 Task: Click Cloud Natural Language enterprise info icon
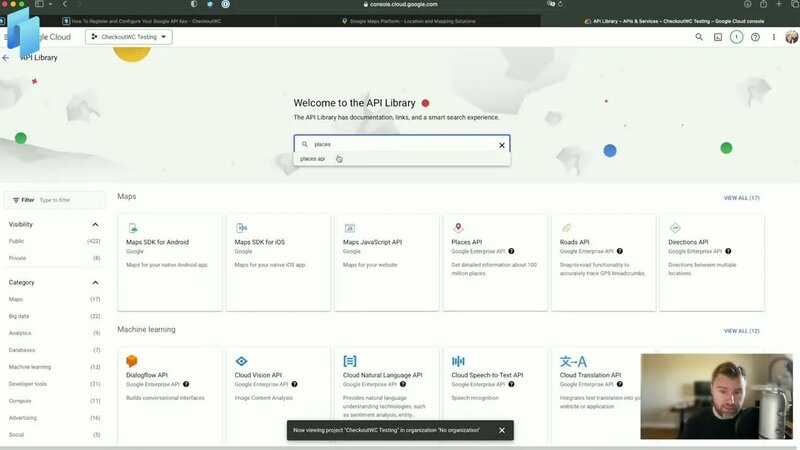pyautogui.click(x=403, y=384)
